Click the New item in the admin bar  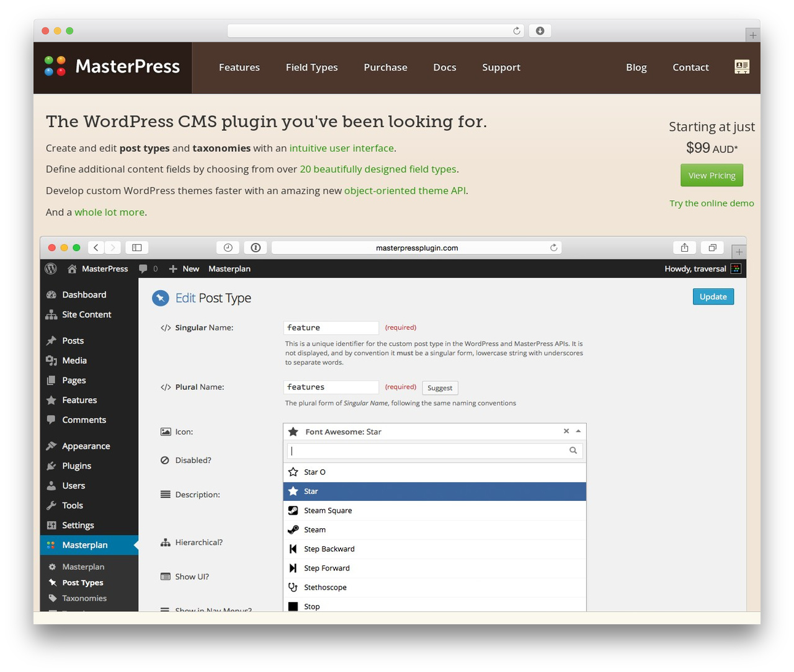pyautogui.click(x=184, y=268)
